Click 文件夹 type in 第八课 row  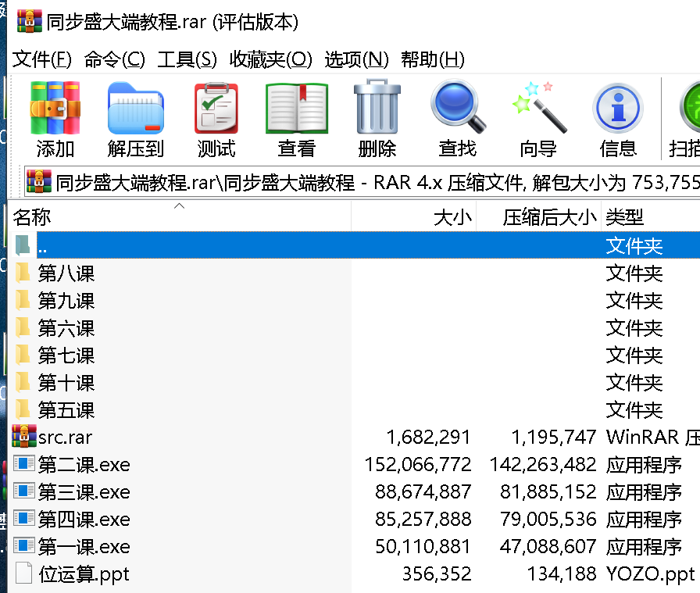(x=634, y=273)
